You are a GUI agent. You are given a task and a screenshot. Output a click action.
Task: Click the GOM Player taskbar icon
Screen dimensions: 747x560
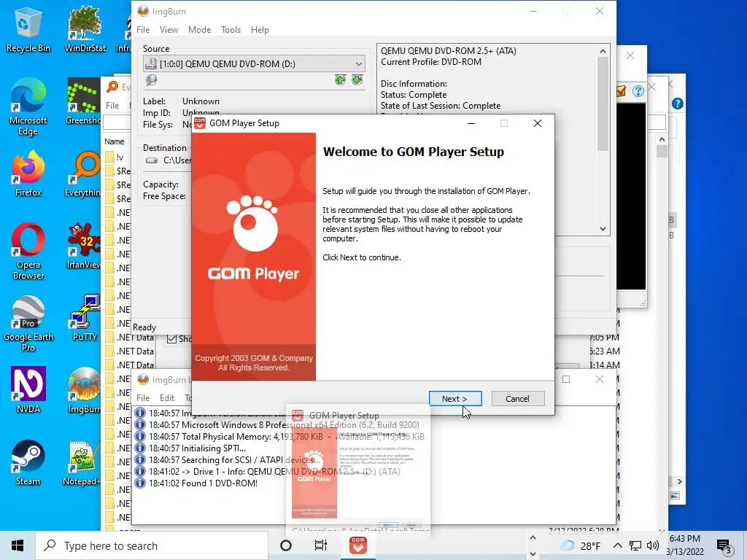(x=357, y=545)
